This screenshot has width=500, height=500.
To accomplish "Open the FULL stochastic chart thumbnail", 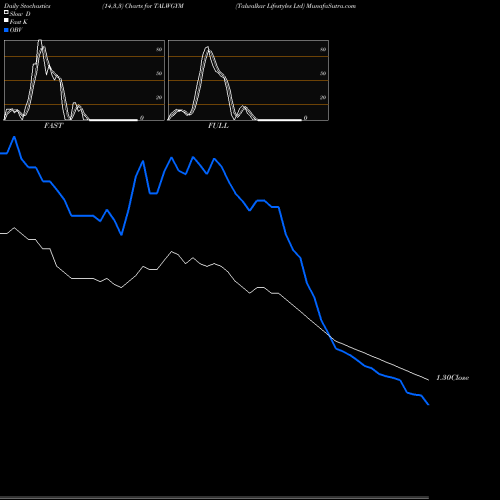I will (x=248, y=80).
